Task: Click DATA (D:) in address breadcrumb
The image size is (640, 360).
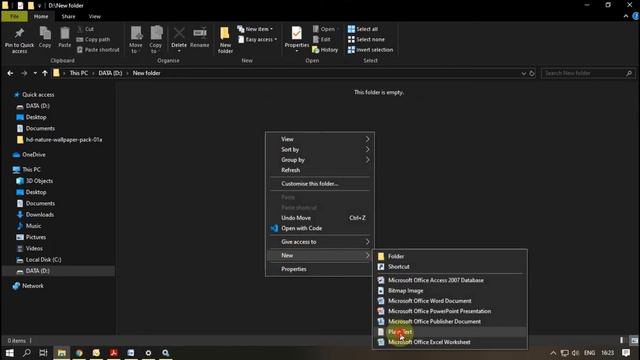Action: tap(110, 73)
